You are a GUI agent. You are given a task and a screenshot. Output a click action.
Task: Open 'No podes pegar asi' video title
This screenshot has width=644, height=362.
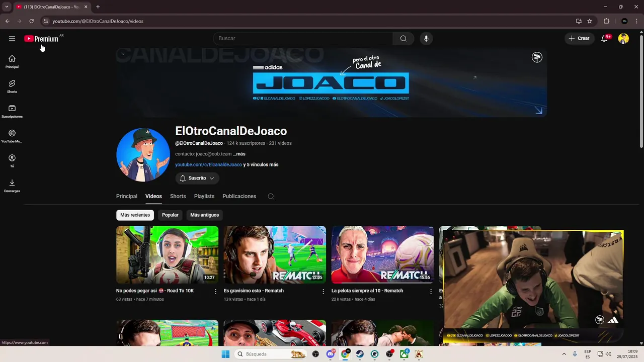point(155,291)
